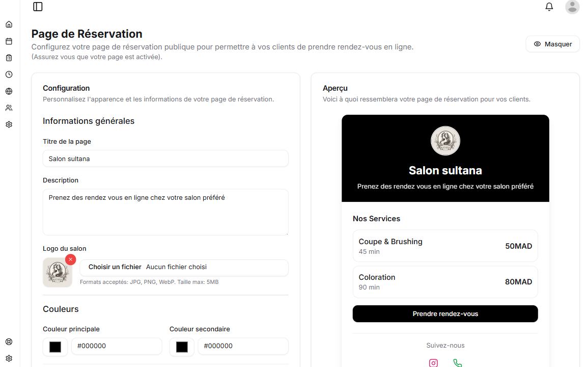Click the Titre de la page field
The image size is (588, 367).
tap(165, 159)
